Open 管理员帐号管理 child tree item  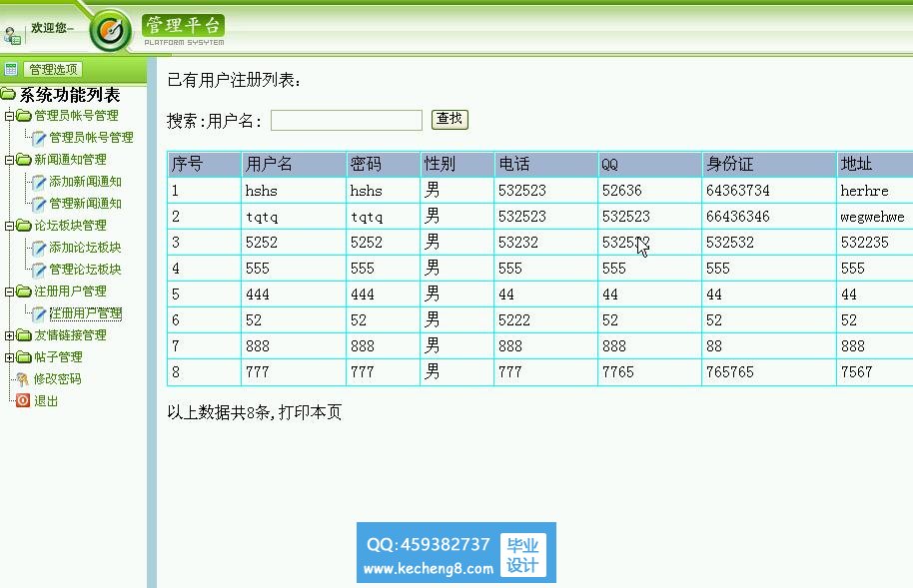(92, 138)
